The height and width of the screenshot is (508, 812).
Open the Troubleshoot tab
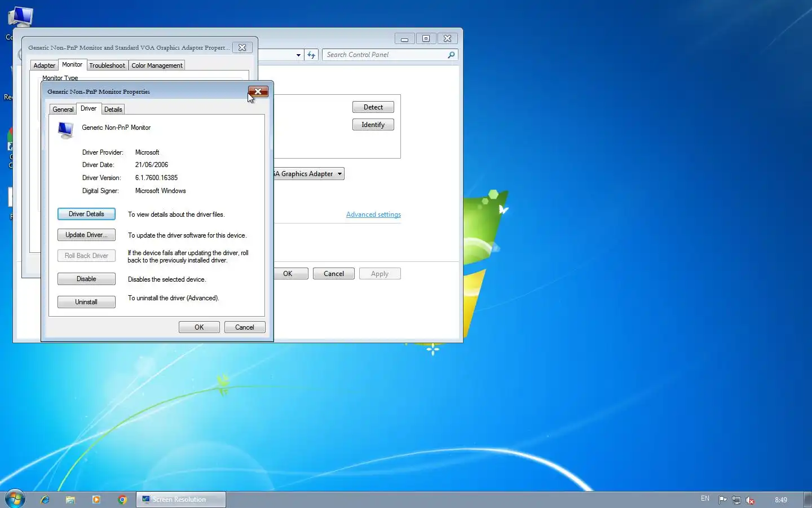coord(107,65)
